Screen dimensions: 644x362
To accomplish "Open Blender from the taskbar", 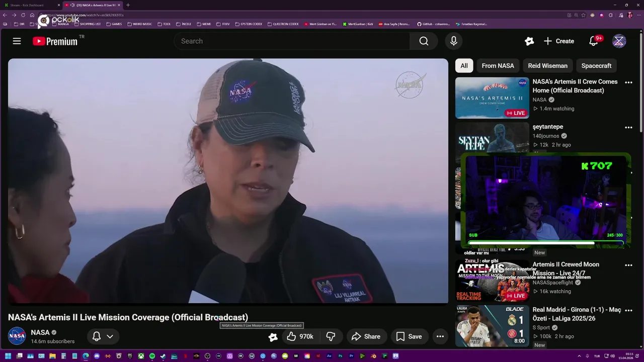I will pos(374,356).
